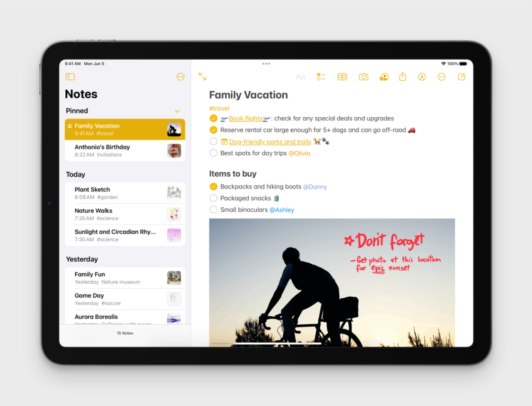
Task: Open the Nature Walks note
Action: point(125,215)
